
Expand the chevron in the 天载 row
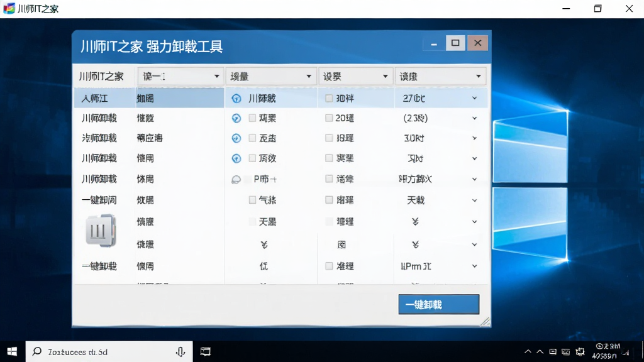tap(474, 200)
